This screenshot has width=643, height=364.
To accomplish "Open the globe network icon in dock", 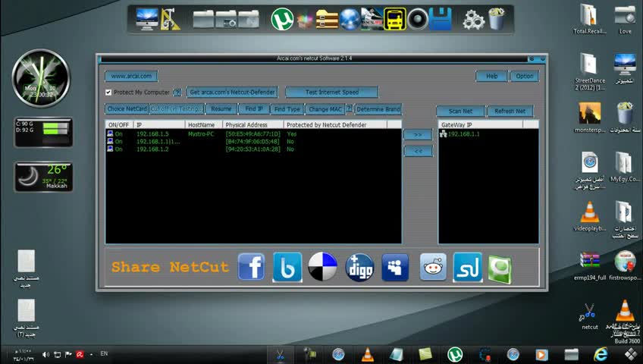I will [x=350, y=20].
